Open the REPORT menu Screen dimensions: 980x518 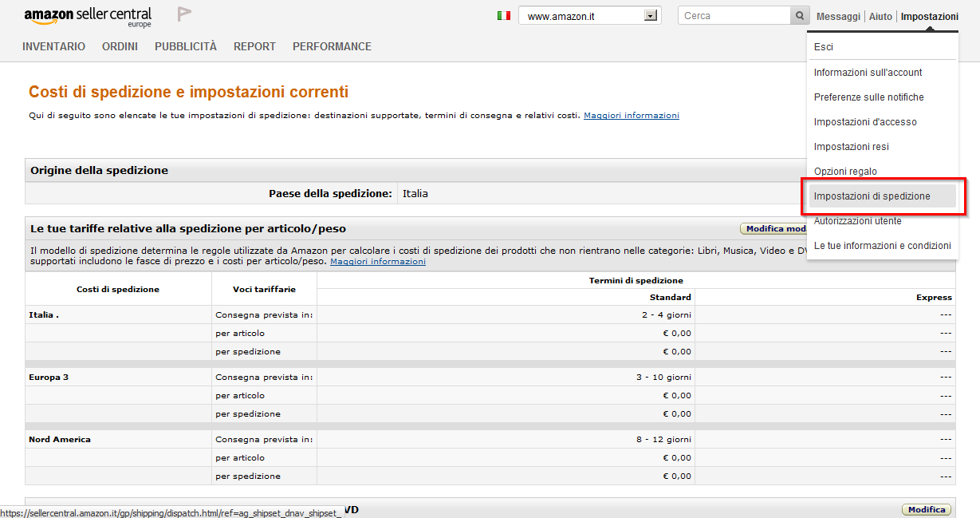coord(254,46)
